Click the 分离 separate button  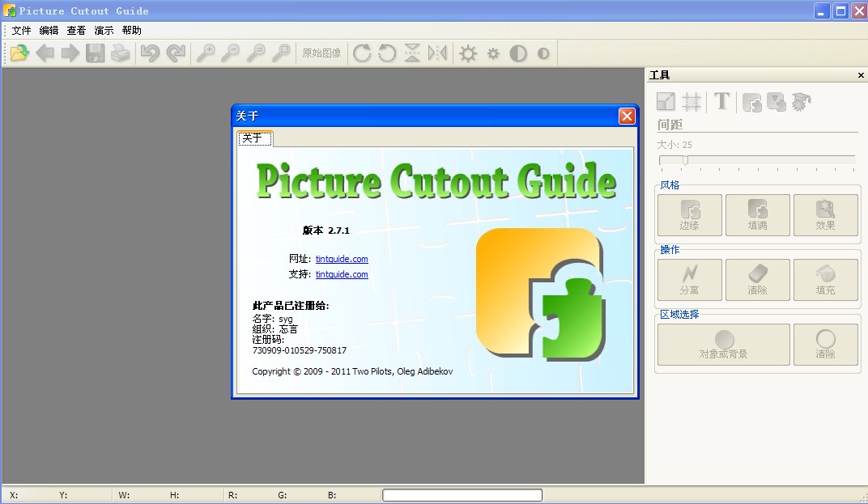(x=689, y=280)
